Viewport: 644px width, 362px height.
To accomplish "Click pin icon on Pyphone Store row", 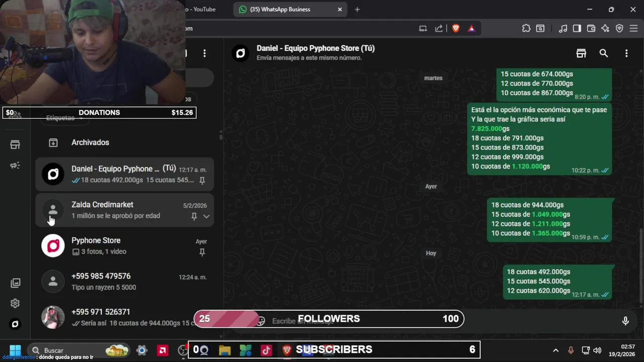I will tap(202, 252).
